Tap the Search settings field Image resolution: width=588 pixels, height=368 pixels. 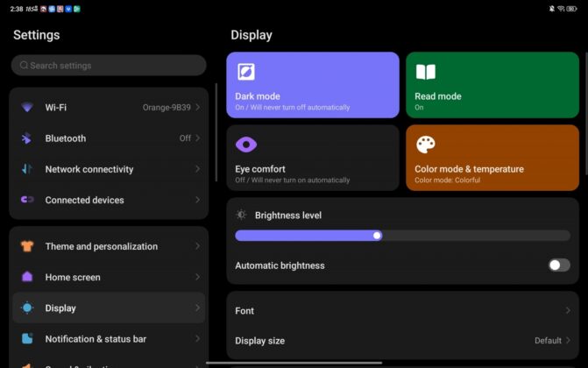click(109, 65)
